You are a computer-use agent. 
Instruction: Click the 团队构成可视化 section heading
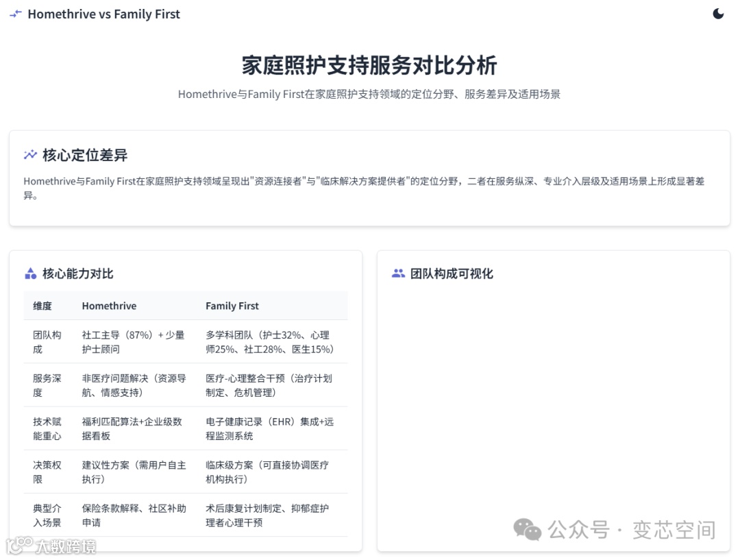pos(452,273)
